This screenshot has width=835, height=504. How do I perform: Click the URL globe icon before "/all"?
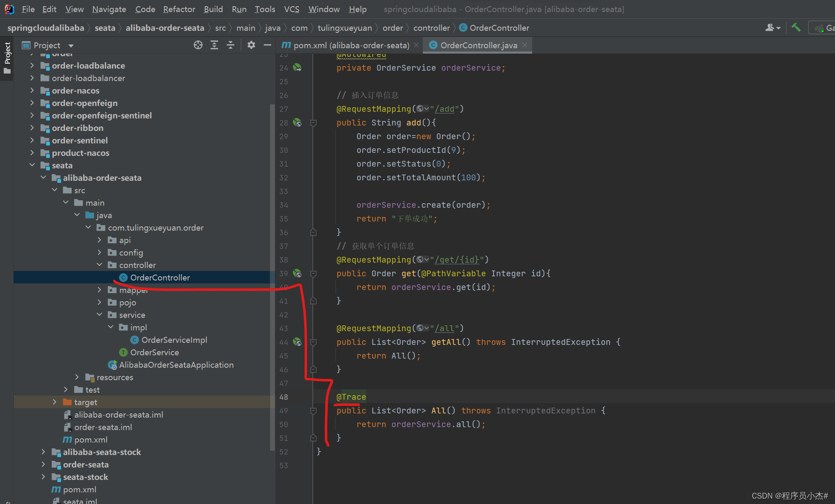point(422,328)
